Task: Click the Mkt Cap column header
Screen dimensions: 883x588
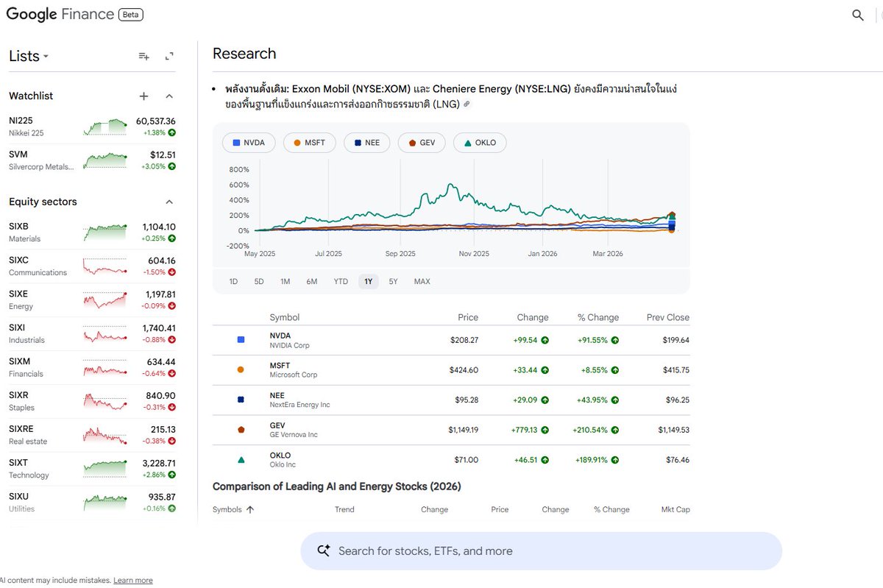Action: coord(675,509)
